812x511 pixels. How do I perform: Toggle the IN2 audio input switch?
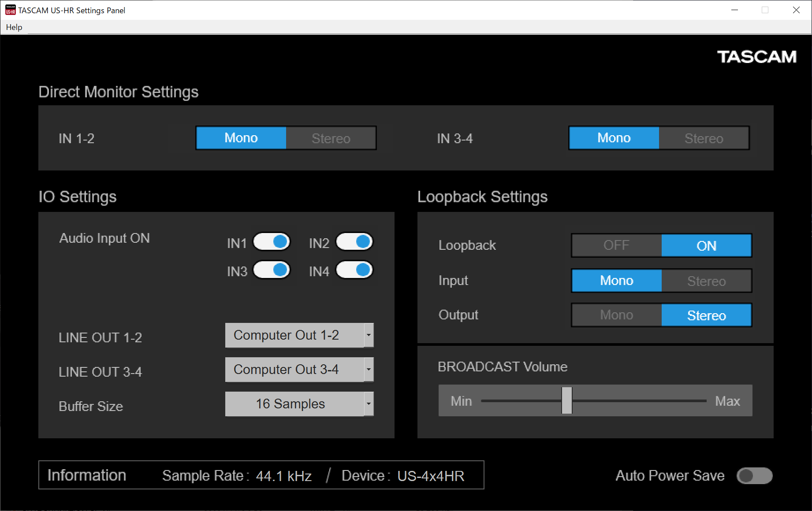[x=354, y=242]
